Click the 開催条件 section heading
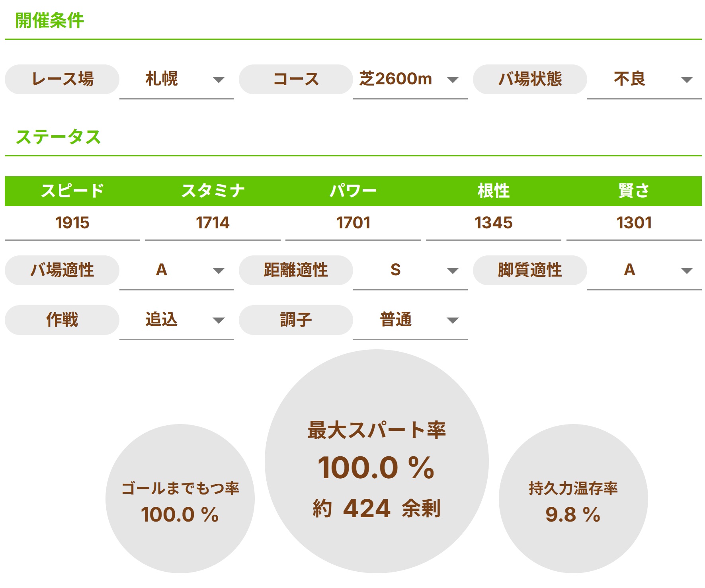This screenshot has height=588, width=705. pyautogui.click(x=50, y=21)
